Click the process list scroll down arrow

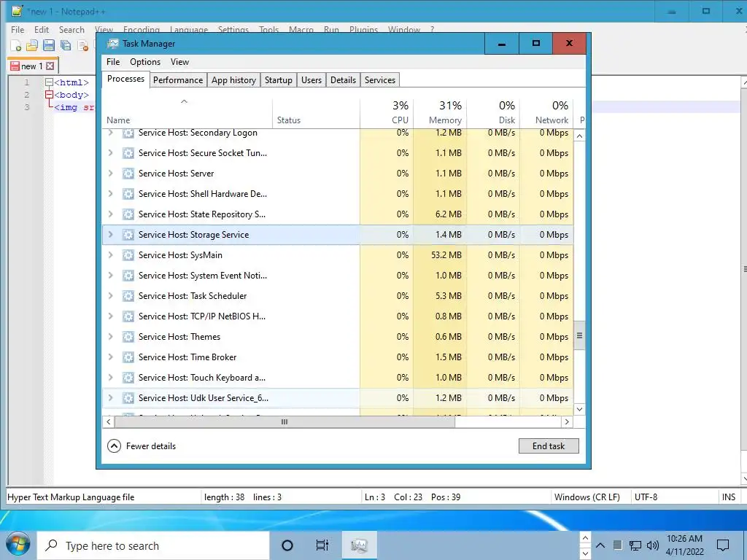[579, 409]
